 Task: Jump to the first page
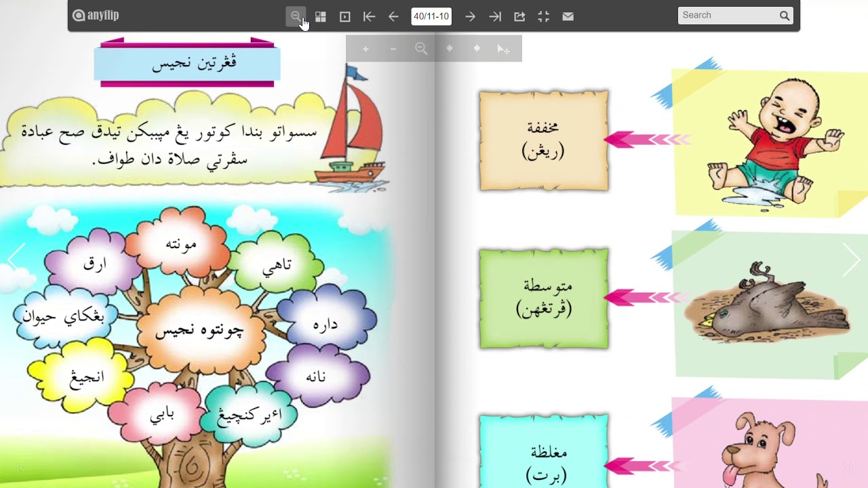pos(369,16)
